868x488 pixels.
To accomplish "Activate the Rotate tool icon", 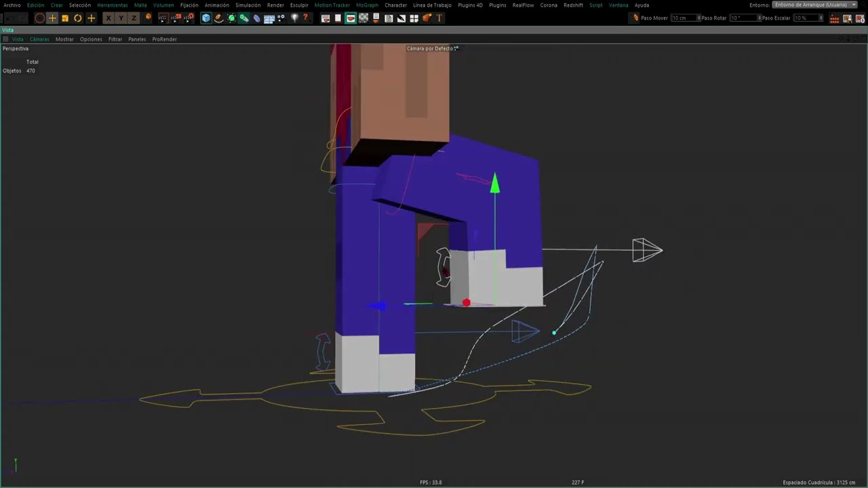I will point(77,18).
